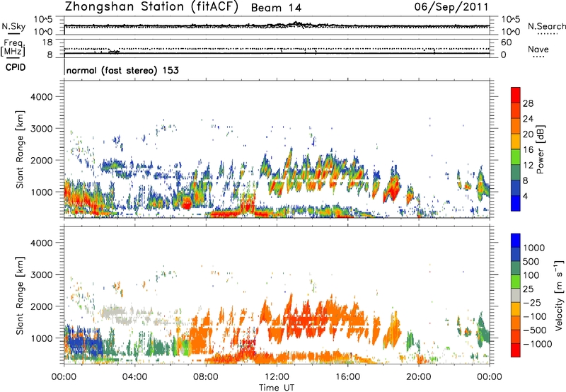This screenshot has height=392, width=566.
Task: Click the Nave legend label
Action: click(x=538, y=49)
